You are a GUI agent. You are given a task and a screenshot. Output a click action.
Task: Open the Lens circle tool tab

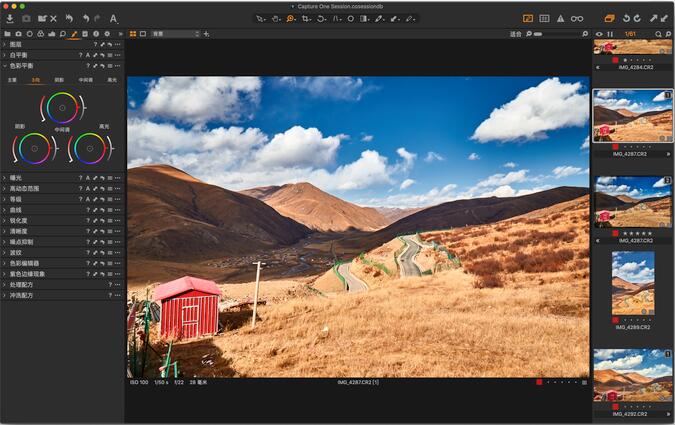pyautogui.click(x=30, y=34)
